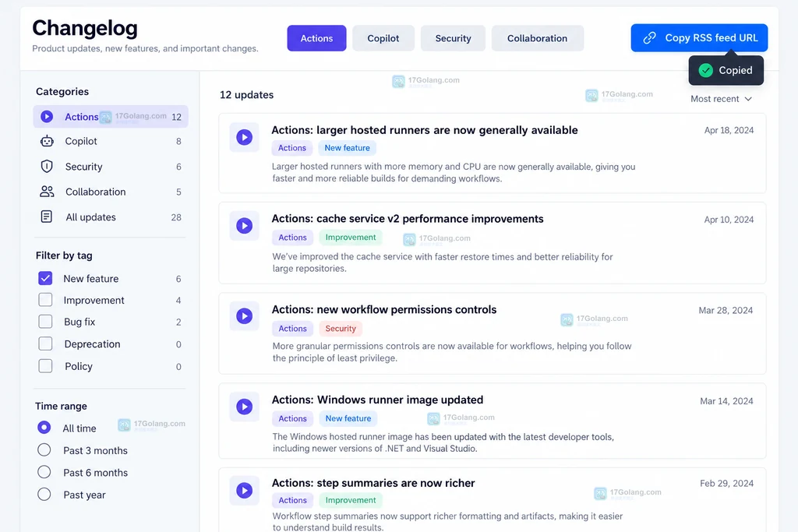Click the Collaboration people icon in sidebar
Viewport: 798px width, 532px height.
point(47,192)
